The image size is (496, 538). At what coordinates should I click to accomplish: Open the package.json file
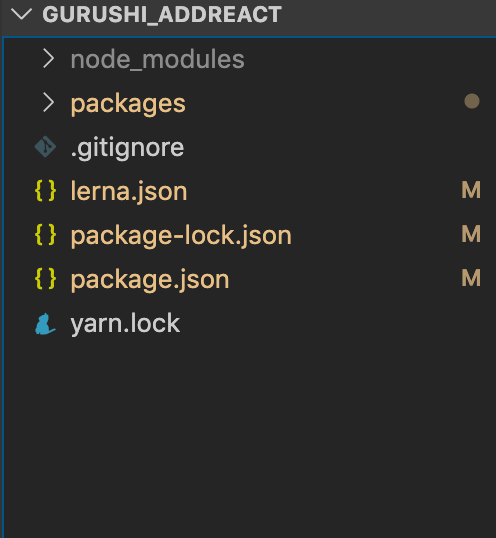(150, 279)
